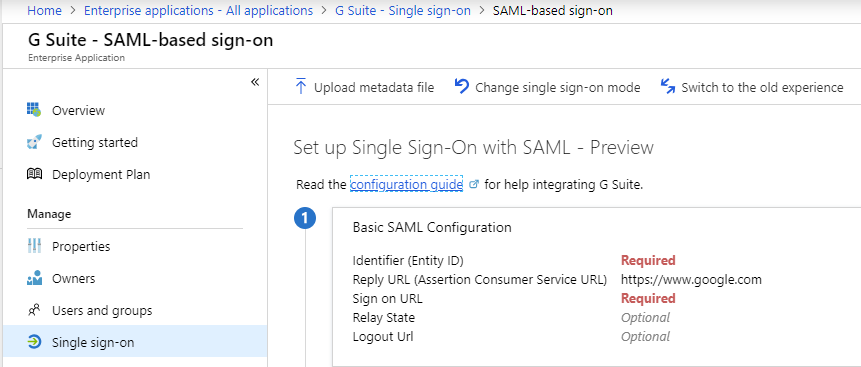Click the external link icon beside configuration guide

(x=475, y=185)
